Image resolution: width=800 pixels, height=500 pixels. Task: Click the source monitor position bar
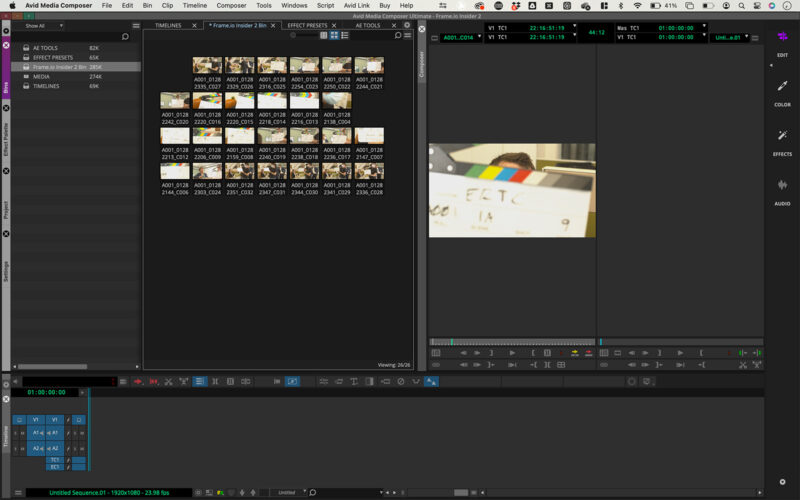tap(512, 342)
